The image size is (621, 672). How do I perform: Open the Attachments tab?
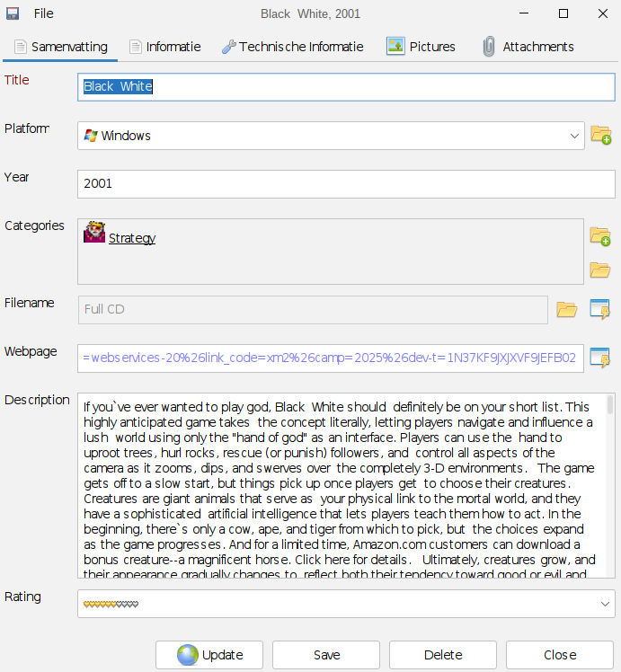(528, 47)
